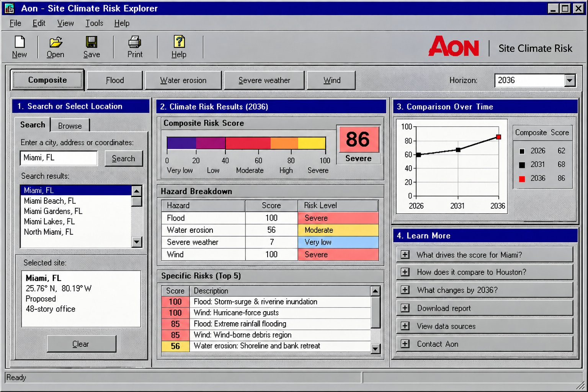Screen dimensions: 588x392
Task: Expand the Download report item
Action: click(405, 308)
